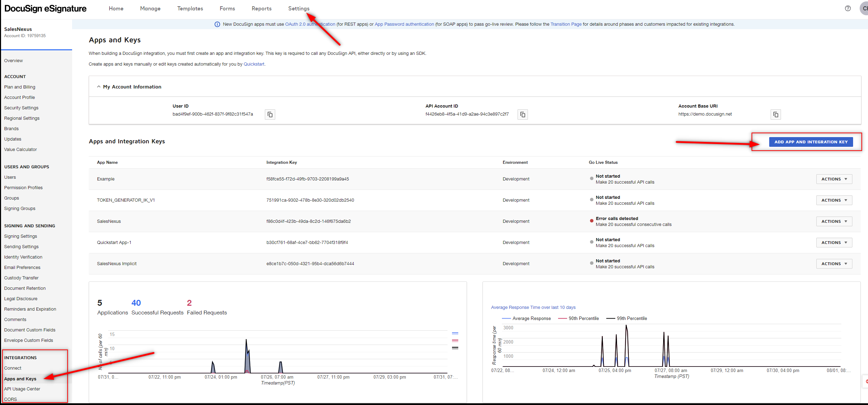Open Plan and Billing settings
The width and height of the screenshot is (868, 405).
(20, 87)
